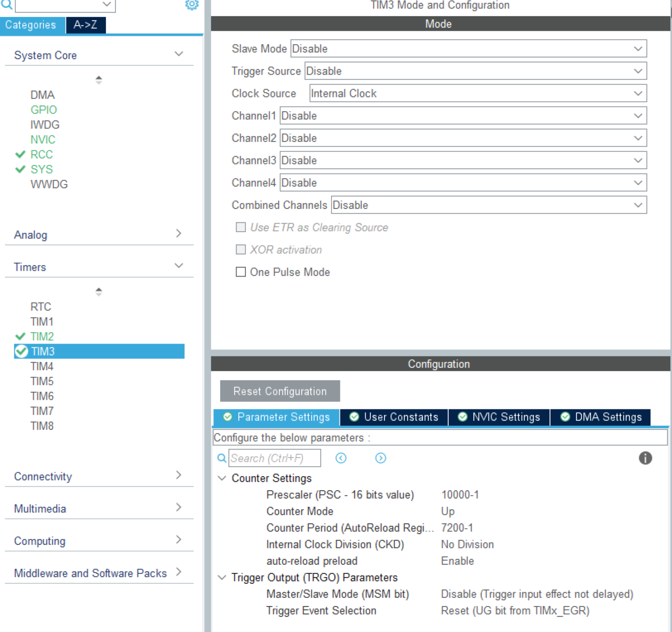
Task: Collapse the System Core category
Action: (179, 54)
